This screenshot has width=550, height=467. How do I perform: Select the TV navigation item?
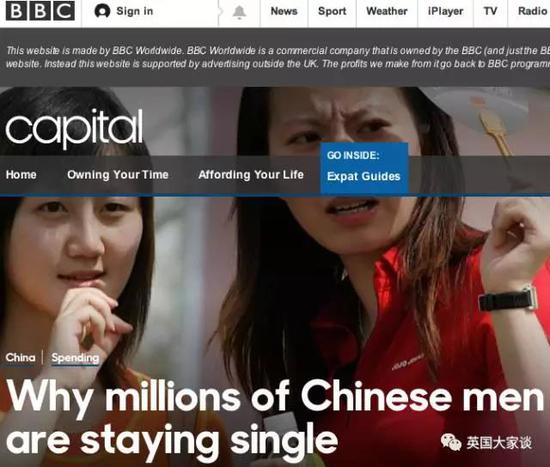(490, 11)
